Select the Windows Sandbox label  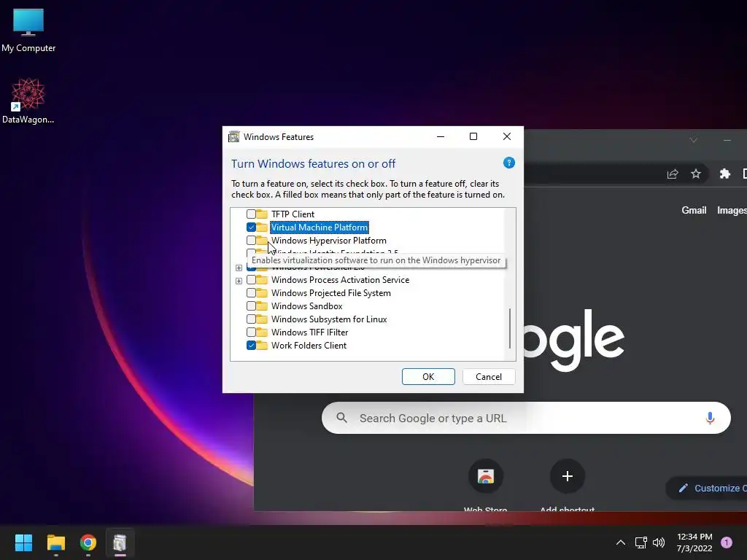coord(307,306)
